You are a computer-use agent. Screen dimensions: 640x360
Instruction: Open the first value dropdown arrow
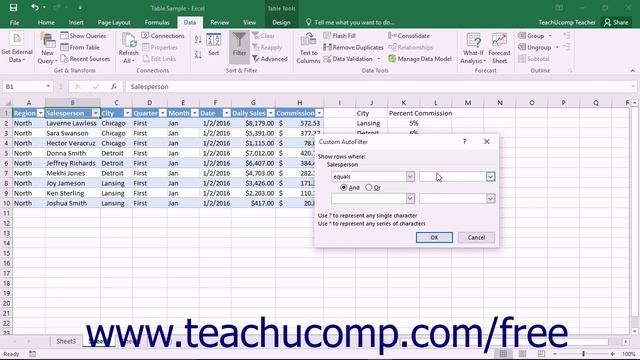coord(490,176)
